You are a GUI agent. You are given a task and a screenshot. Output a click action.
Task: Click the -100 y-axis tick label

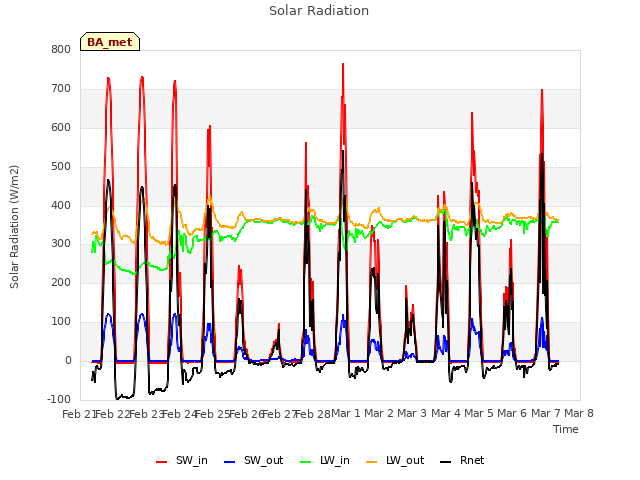coord(59,399)
